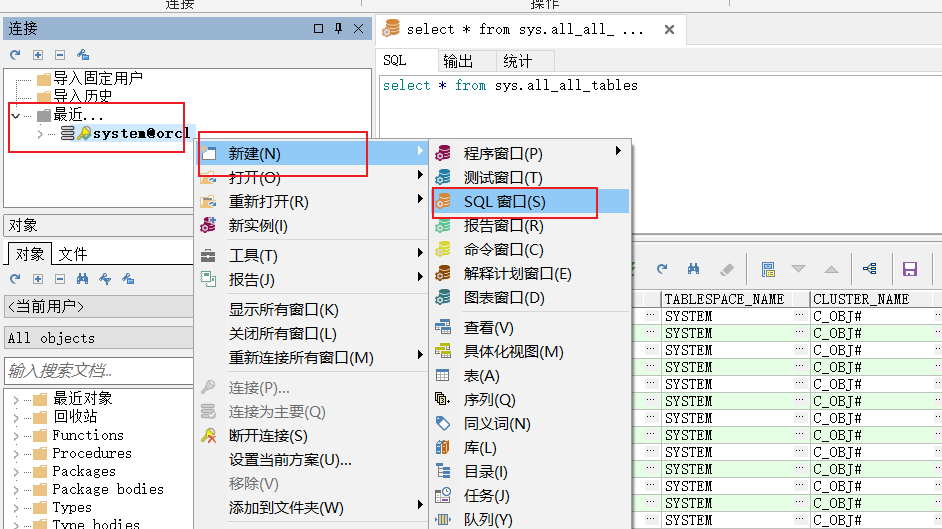Switch to 输出 tab

(466, 61)
